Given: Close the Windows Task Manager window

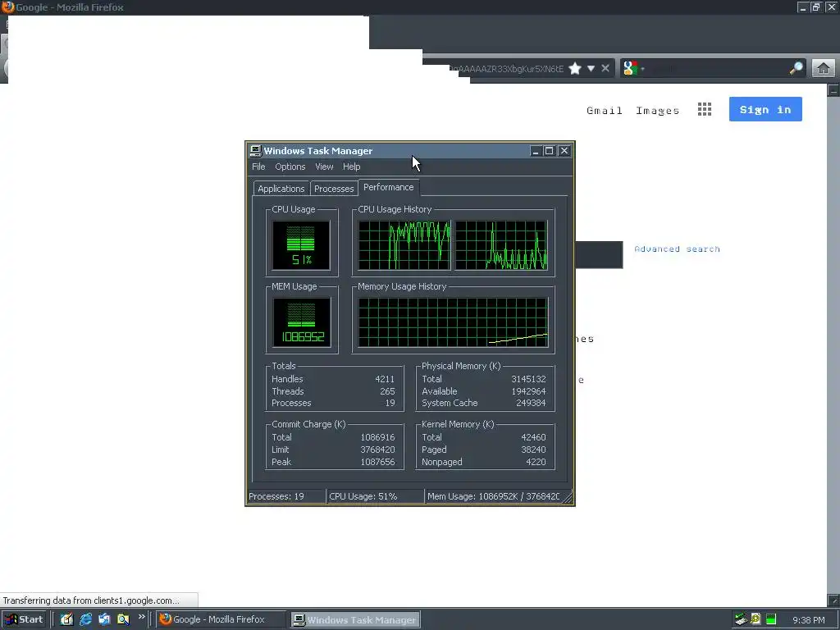Looking at the screenshot, I should 564,151.
